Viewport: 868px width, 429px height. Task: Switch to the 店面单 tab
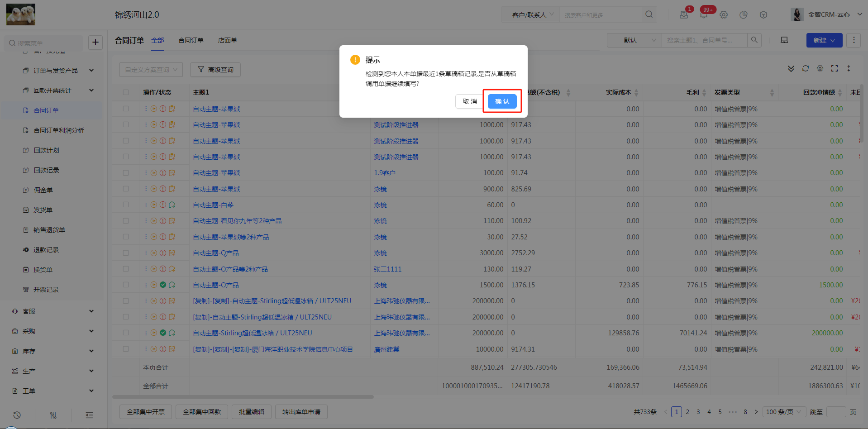click(228, 40)
